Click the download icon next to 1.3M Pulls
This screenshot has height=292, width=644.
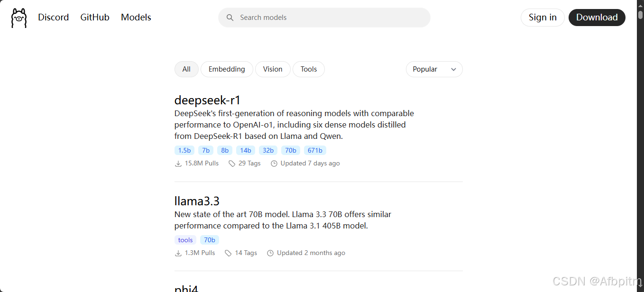[x=177, y=253]
